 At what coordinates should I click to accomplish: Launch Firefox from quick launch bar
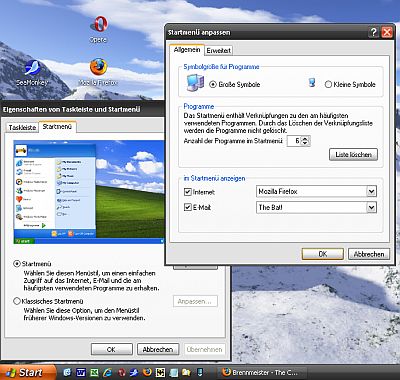[x=147, y=372]
